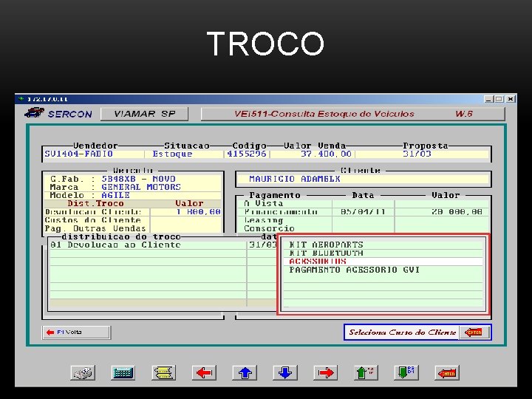Click Seleciona Custo do Cliente label

(403, 332)
